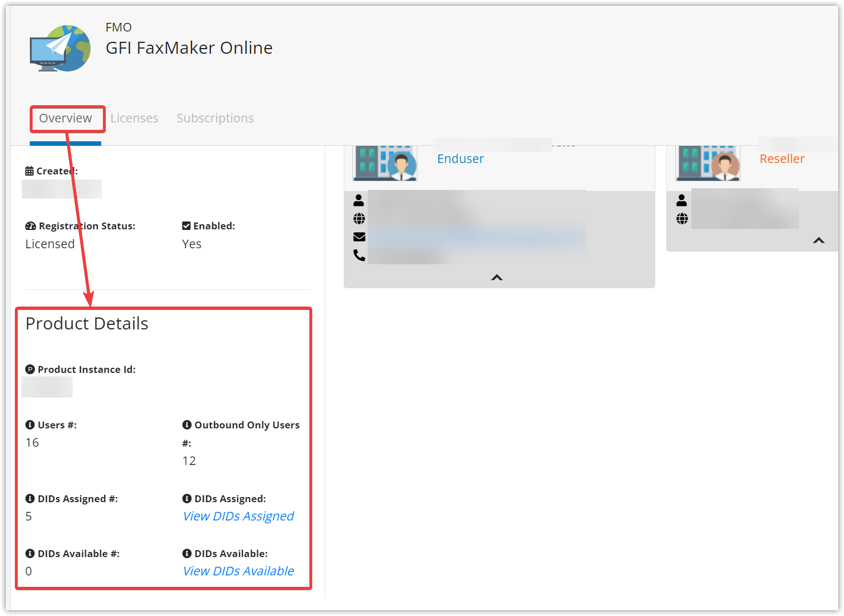Image resolution: width=844 pixels, height=616 pixels.
Task: Click the Enduser avatar thumbnail
Action: pyautogui.click(x=385, y=163)
